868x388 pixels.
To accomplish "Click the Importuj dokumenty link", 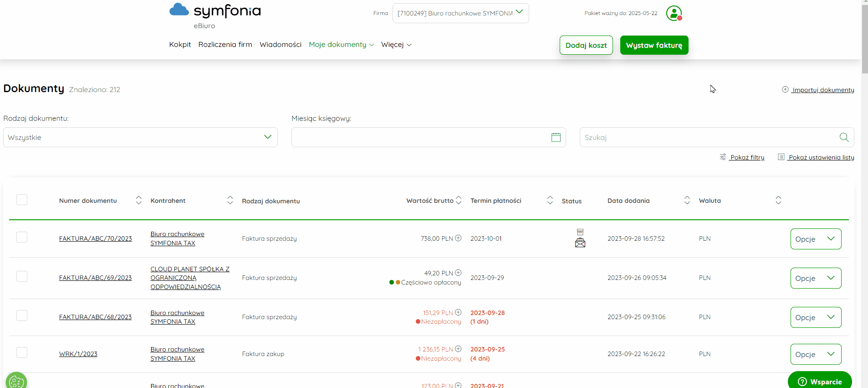I will tap(822, 90).
